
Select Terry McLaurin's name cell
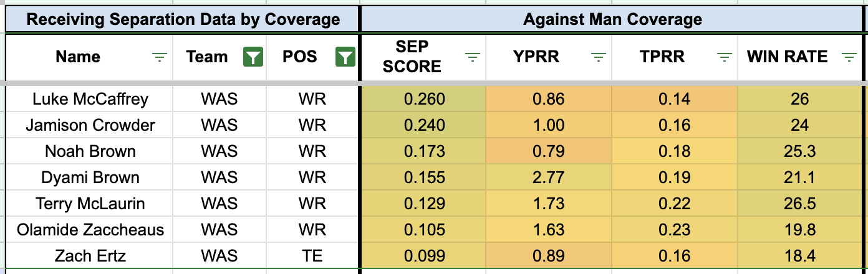point(90,204)
